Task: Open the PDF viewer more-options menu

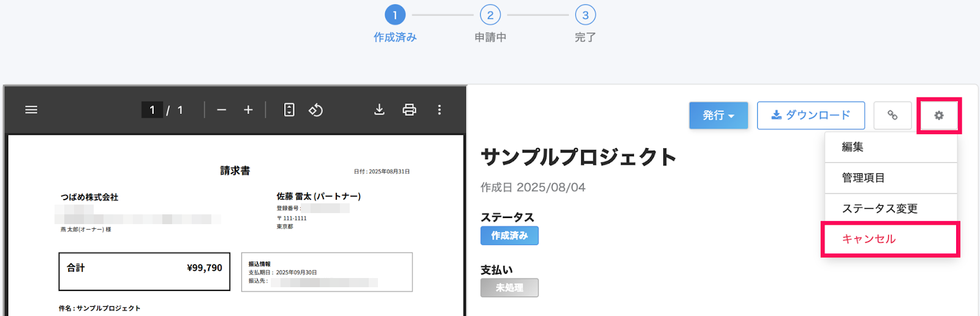Action: [439, 110]
